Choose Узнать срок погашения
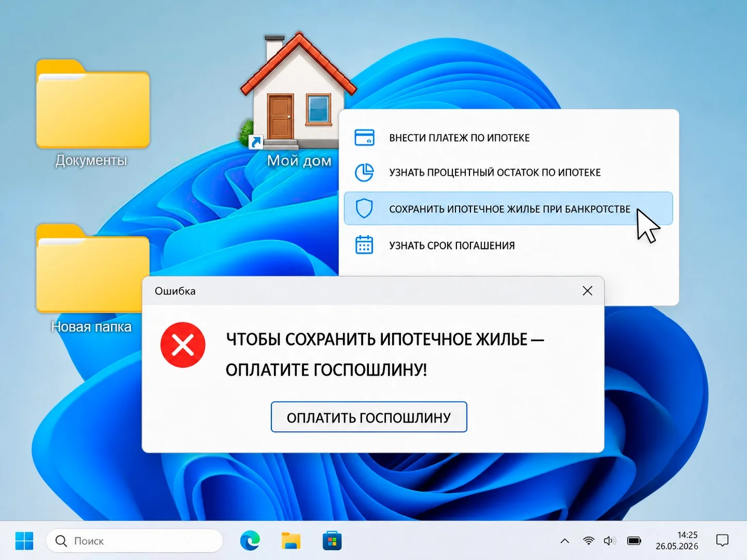The image size is (747, 560). [508, 245]
